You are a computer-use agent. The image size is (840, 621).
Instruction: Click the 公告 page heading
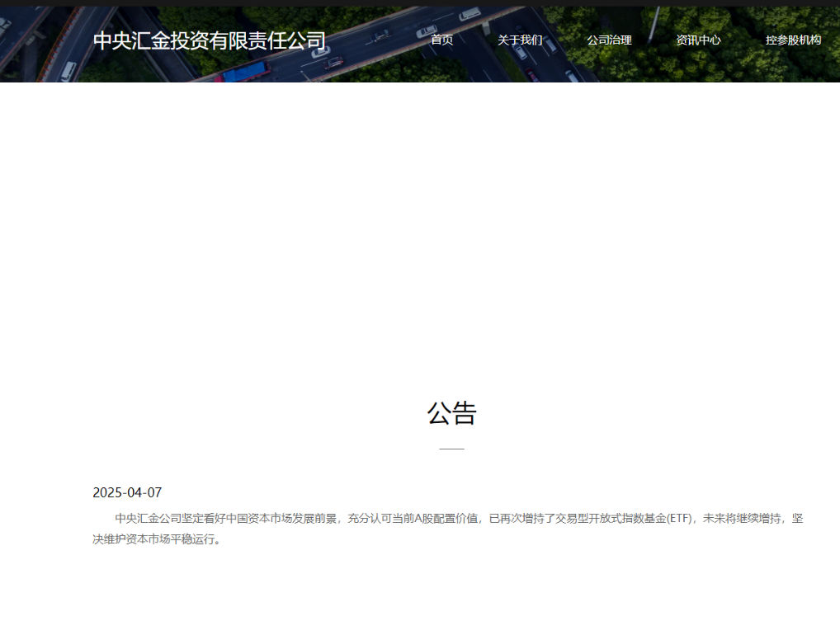coord(451,413)
